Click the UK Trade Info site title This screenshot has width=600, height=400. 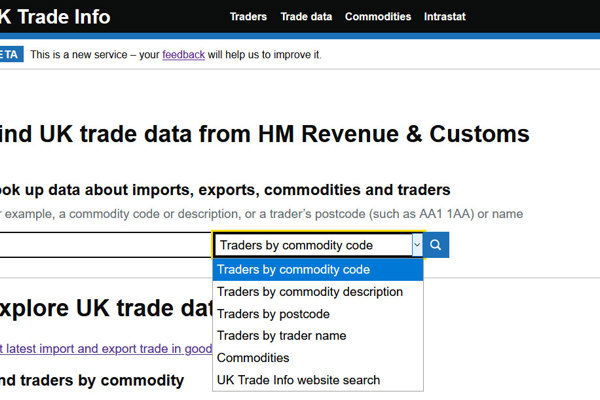tap(55, 17)
